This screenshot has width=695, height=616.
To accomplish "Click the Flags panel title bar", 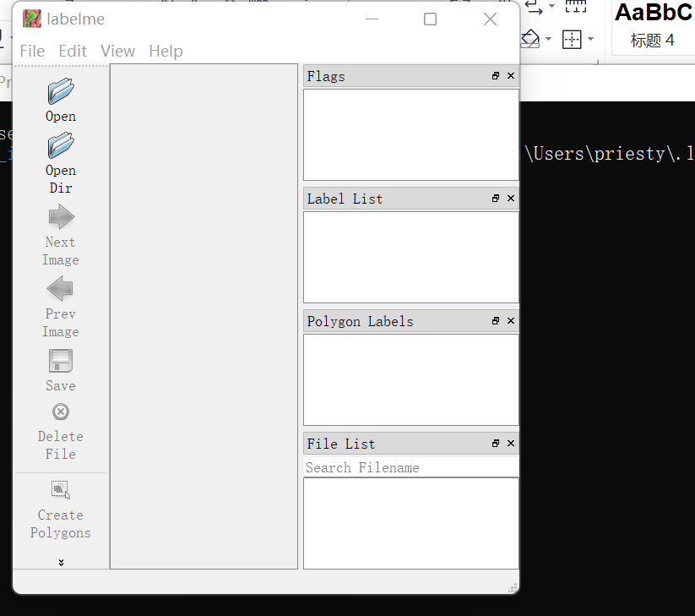I will [411, 76].
